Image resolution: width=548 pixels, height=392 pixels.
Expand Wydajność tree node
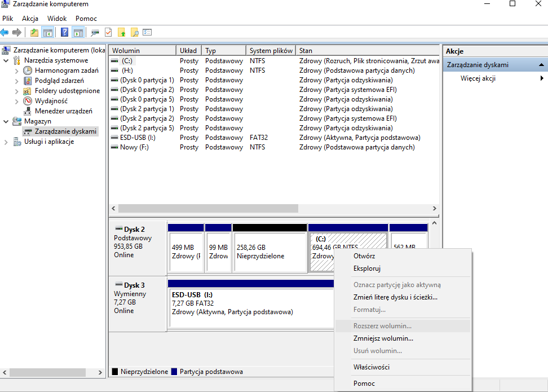click(x=16, y=101)
